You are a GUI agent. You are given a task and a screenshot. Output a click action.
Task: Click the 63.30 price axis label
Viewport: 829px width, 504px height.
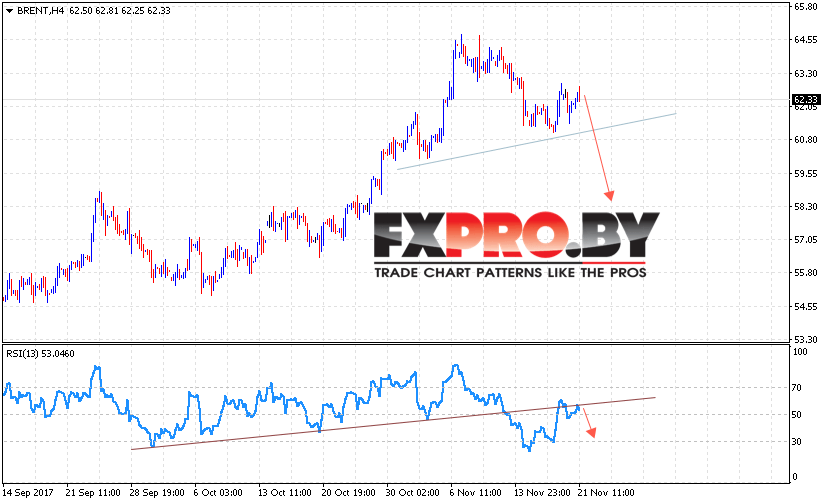[x=806, y=74]
